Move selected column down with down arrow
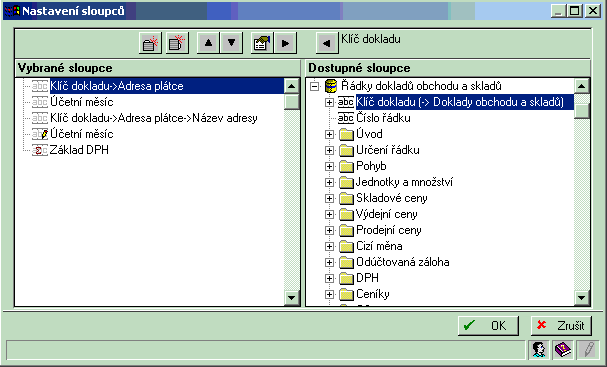Viewport: 607px width, 367px height. [x=231, y=43]
